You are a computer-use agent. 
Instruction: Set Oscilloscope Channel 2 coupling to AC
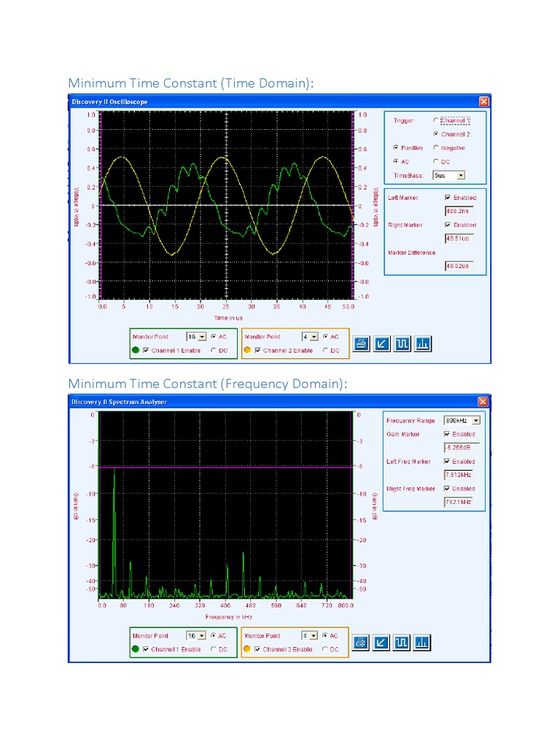[x=326, y=336]
